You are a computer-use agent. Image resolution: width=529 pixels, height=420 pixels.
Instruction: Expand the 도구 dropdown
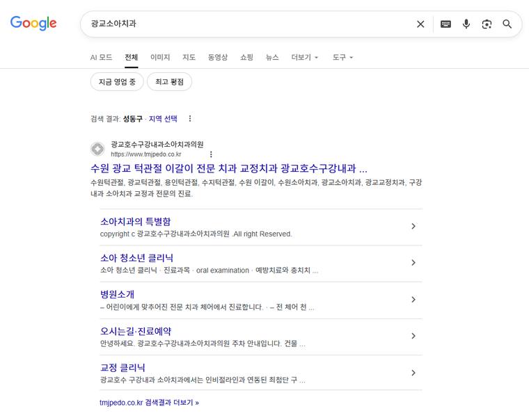click(x=342, y=57)
